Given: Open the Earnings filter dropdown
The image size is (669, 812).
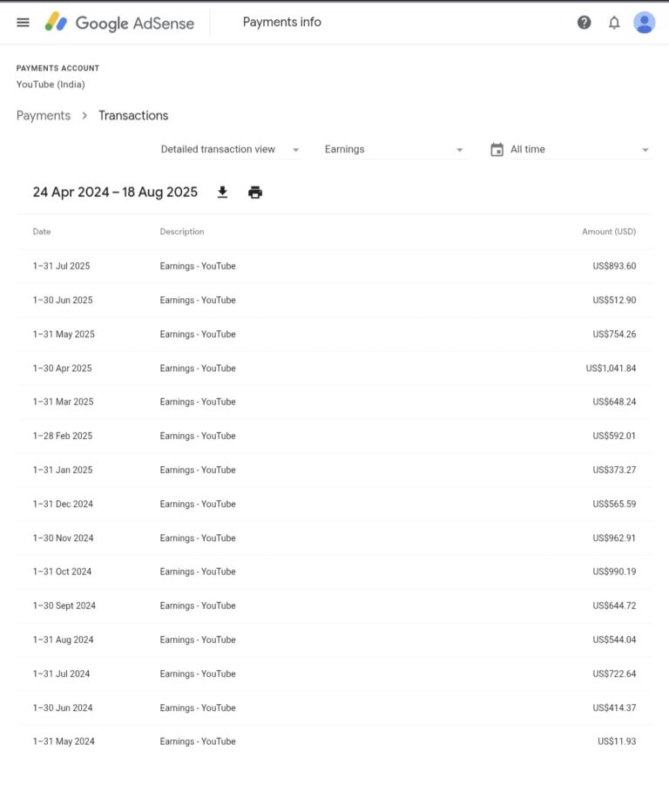Looking at the screenshot, I should (394, 150).
